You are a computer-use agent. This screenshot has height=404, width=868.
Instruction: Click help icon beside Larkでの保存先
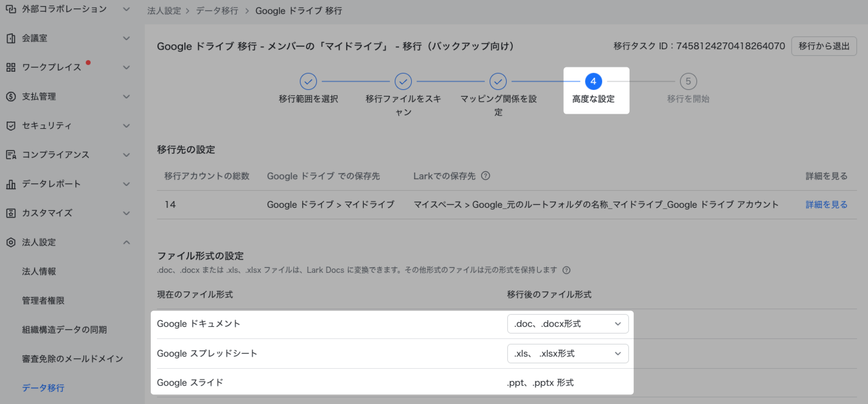point(485,176)
